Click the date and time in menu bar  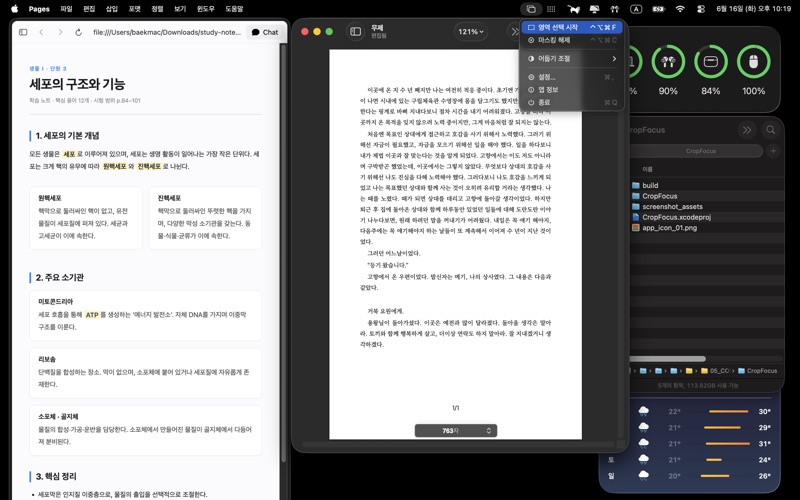coord(754,9)
